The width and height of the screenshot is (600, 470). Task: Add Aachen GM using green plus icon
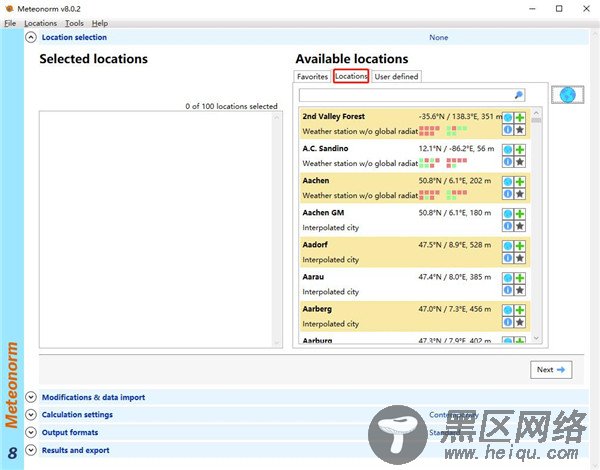tap(520, 214)
